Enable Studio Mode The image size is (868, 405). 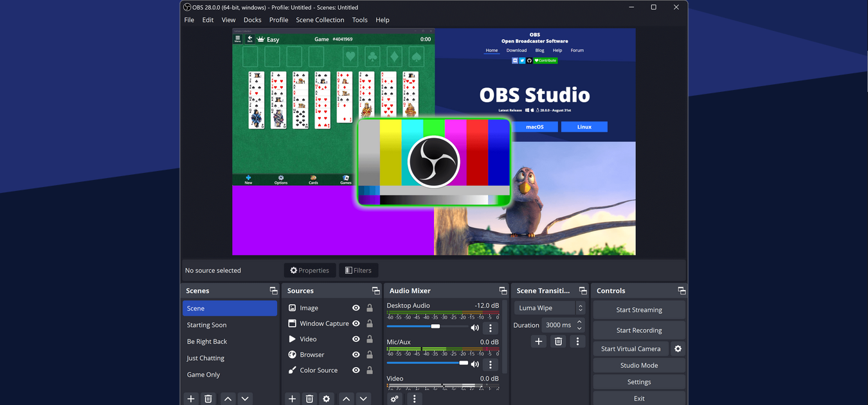639,365
